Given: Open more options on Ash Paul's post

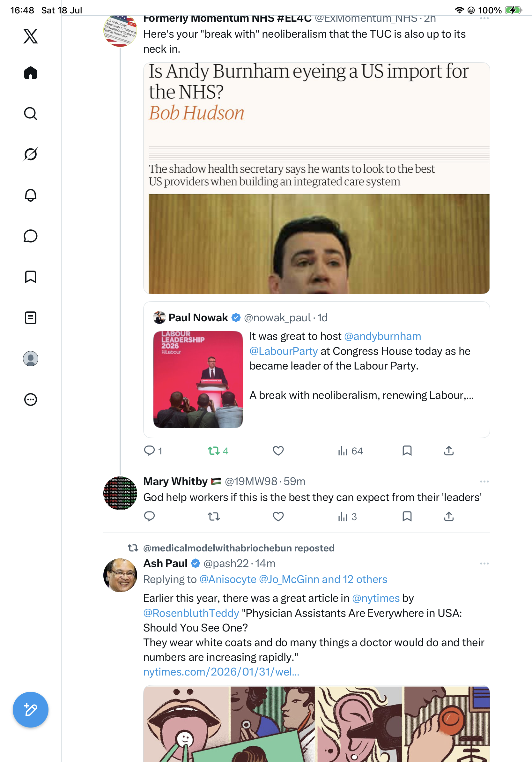Looking at the screenshot, I should pyautogui.click(x=484, y=563).
